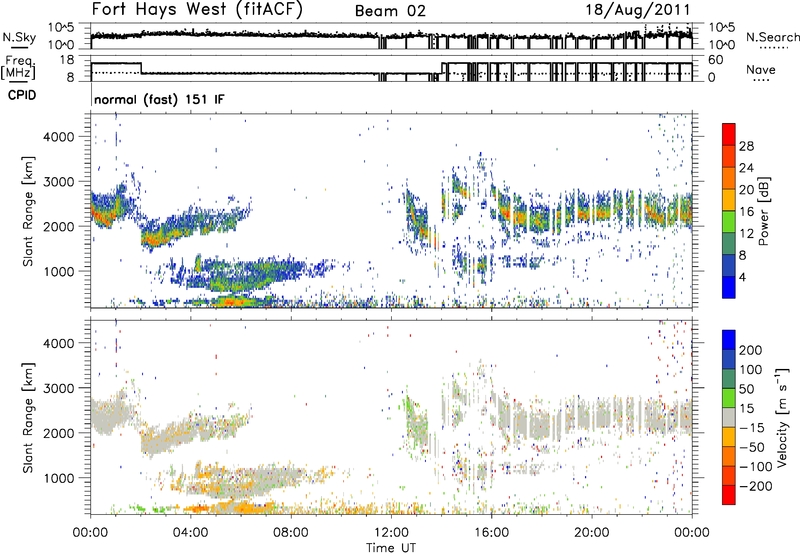Pick the red top segment of Power colorbar
Screen dimensions: 800x554
(x=729, y=134)
